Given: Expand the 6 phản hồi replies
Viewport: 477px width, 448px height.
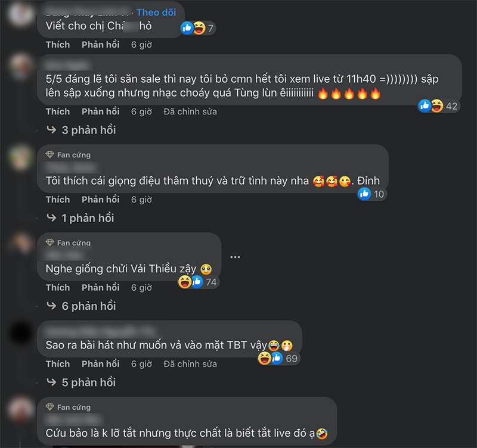Looking at the screenshot, I should [x=81, y=306].
